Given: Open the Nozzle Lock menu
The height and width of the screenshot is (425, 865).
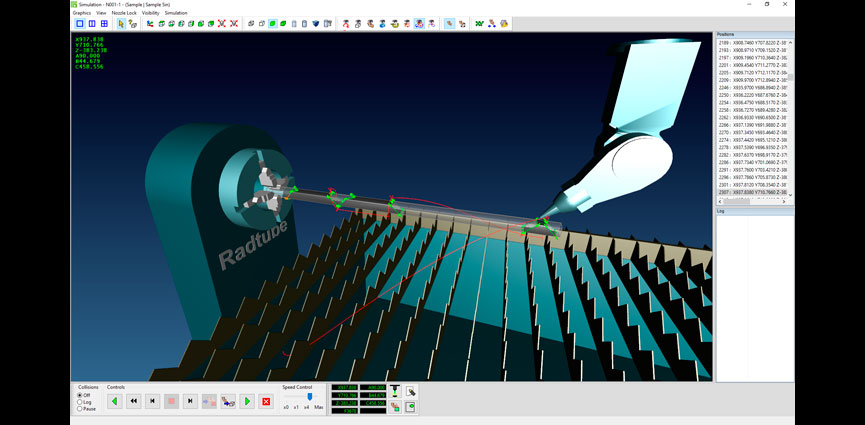Looking at the screenshot, I should (x=124, y=13).
